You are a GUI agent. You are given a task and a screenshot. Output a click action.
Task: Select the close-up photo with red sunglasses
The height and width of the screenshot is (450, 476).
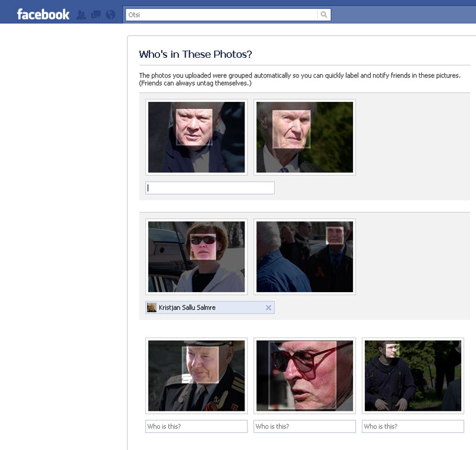click(305, 376)
